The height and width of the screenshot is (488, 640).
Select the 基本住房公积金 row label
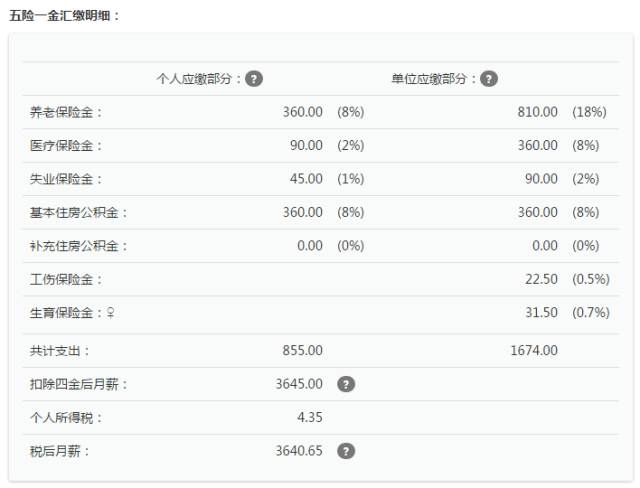click(78, 213)
